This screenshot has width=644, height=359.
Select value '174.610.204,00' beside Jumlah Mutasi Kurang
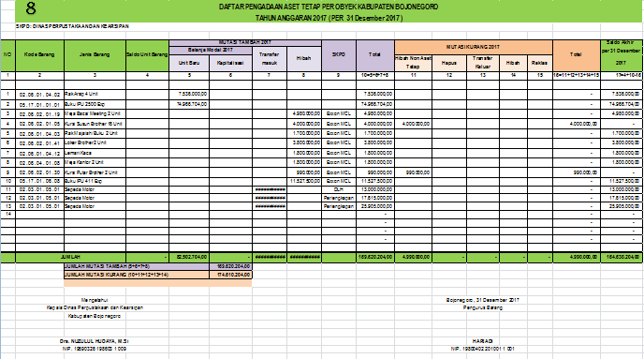click(230, 275)
